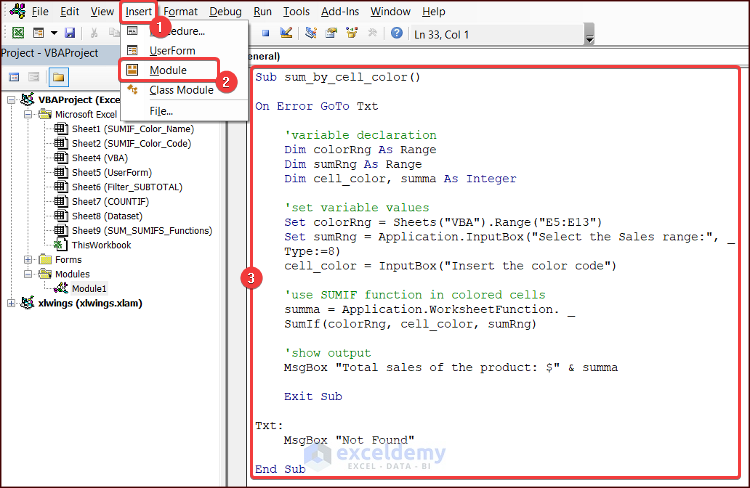Click the End Sub code line
The image size is (750, 488).
(x=280, y=469)
